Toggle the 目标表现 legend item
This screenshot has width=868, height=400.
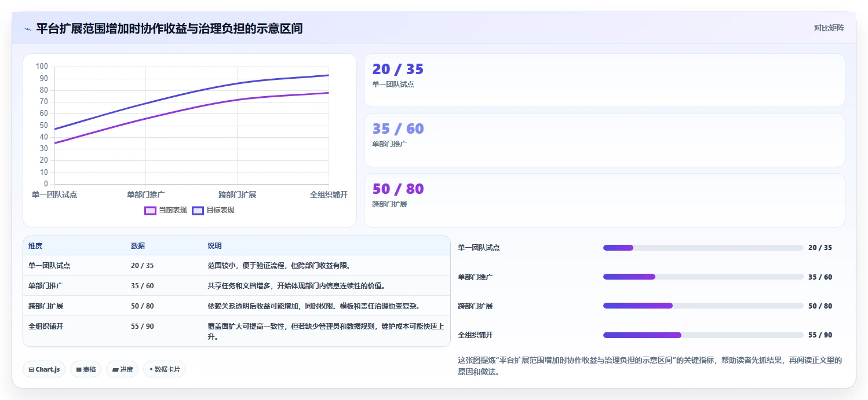(x=213, y=210)
